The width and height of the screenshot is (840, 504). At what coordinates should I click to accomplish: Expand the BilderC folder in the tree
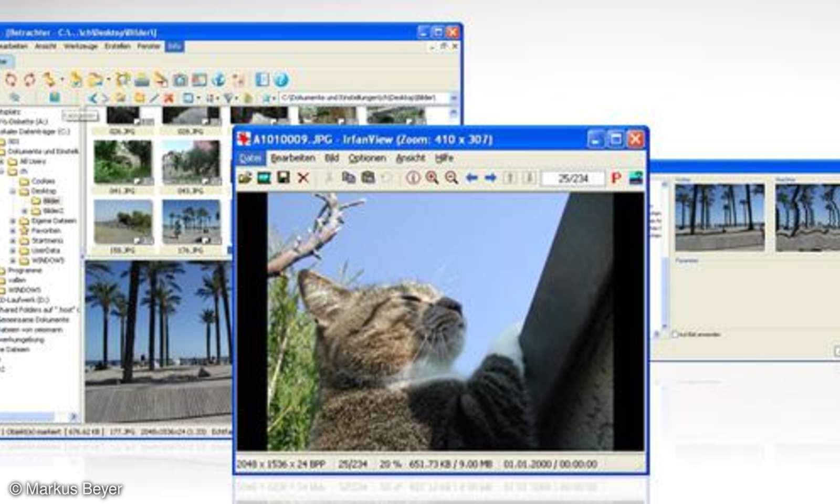[24, 211]
